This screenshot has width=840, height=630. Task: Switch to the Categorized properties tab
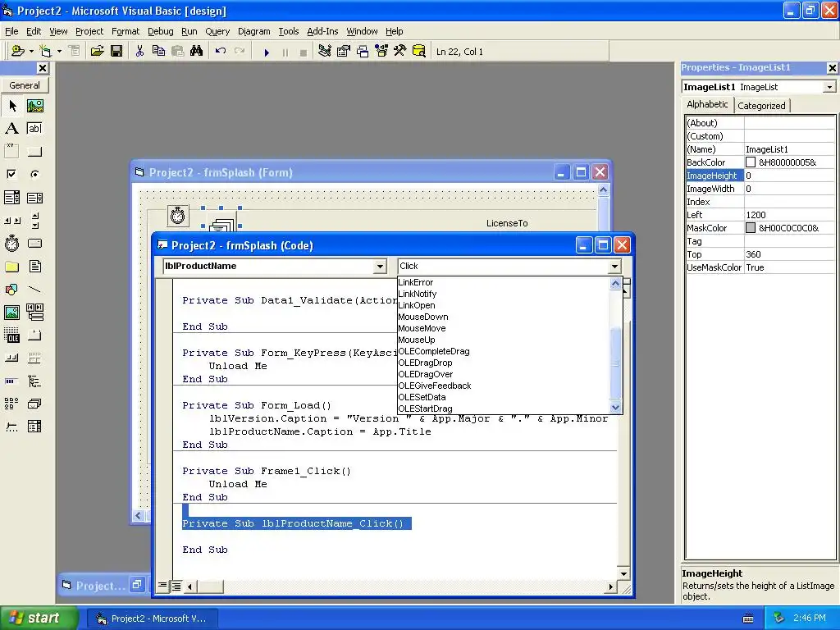[x=761, y=106]
